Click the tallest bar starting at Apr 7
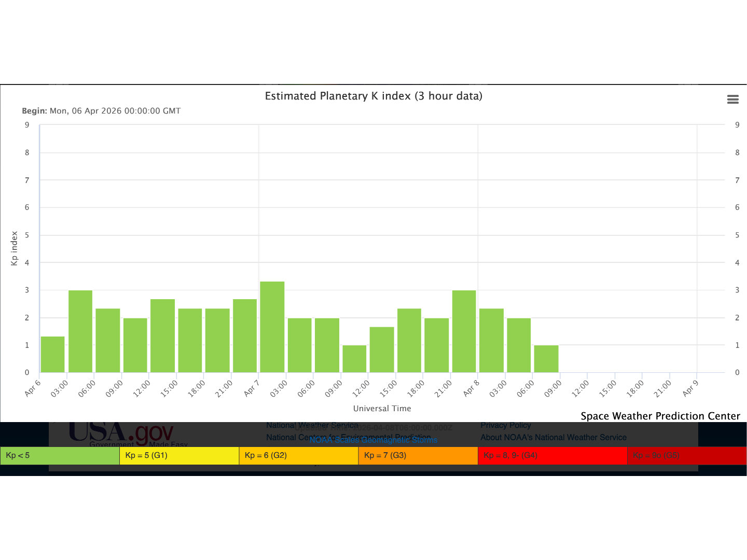The image size is (747, 560). tap(272, 327)
